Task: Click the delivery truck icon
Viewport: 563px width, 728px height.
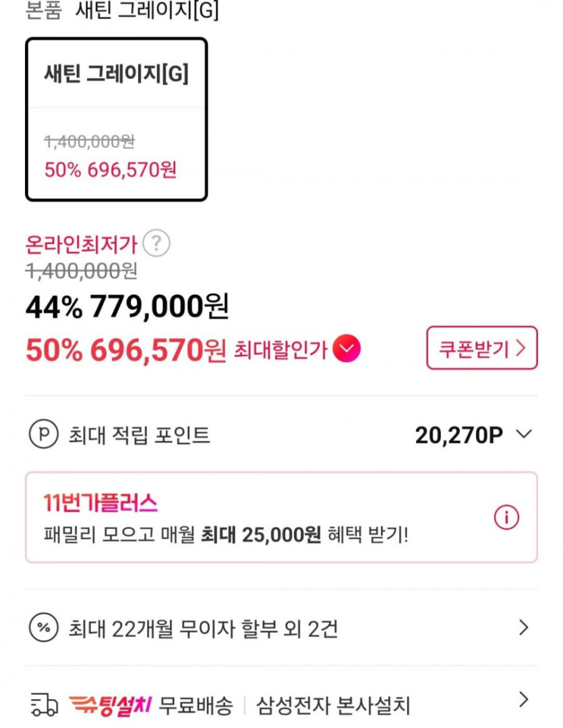Action: (x=45, y=706)
